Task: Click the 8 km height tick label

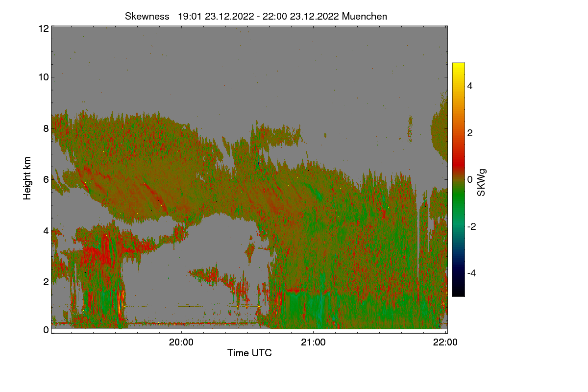Action: [x=46, y=129]
